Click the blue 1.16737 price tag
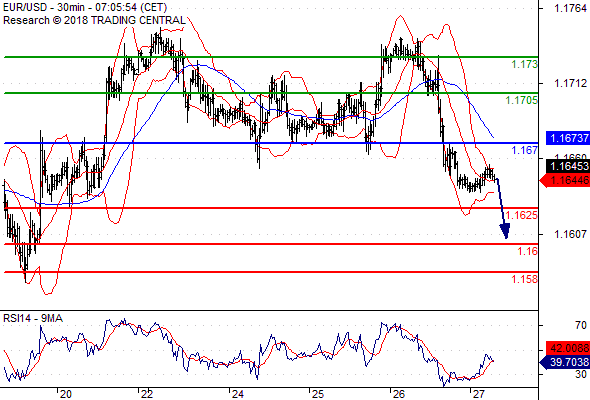Screen dimensions: 590x400 568,138
